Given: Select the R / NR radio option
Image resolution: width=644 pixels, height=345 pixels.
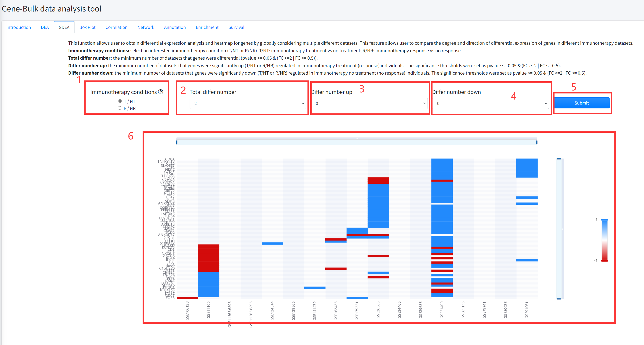Looking at the screenshot, I should [x=120, y=108].
